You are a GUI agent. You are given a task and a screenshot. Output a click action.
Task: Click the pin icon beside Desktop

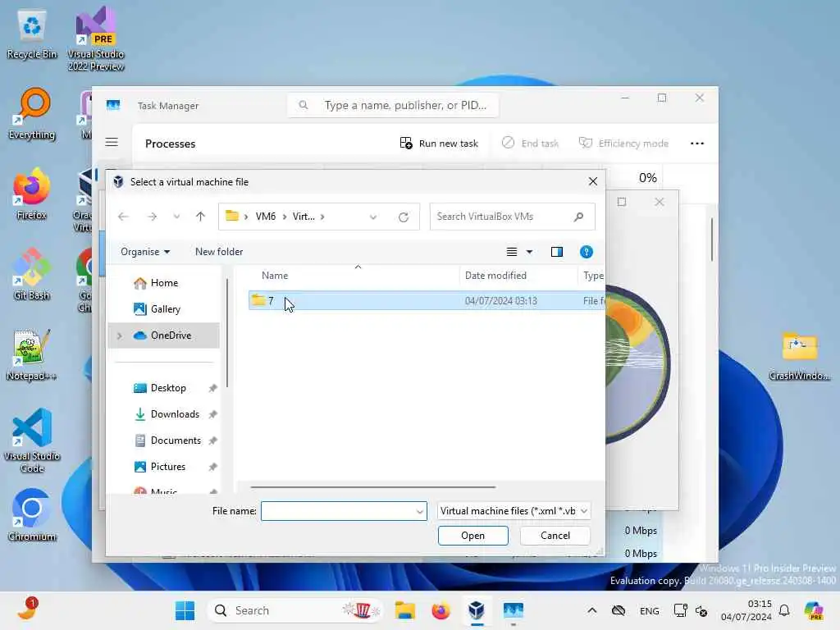[212, 388]
